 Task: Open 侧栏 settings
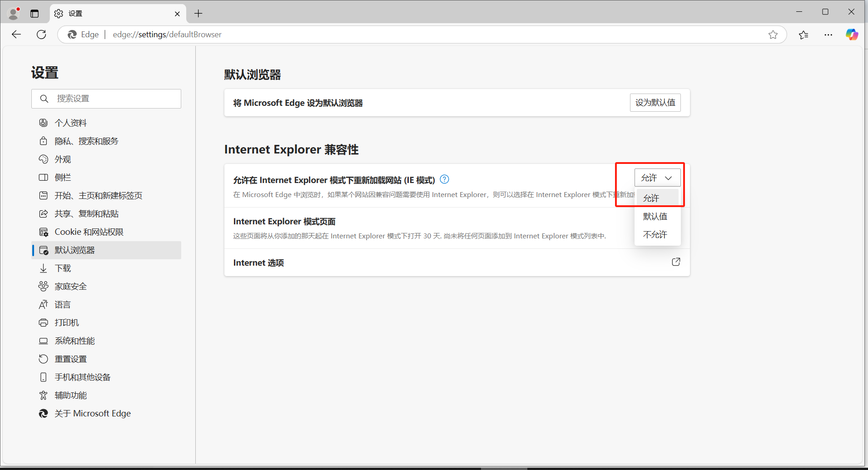click(x=106, y=178)
